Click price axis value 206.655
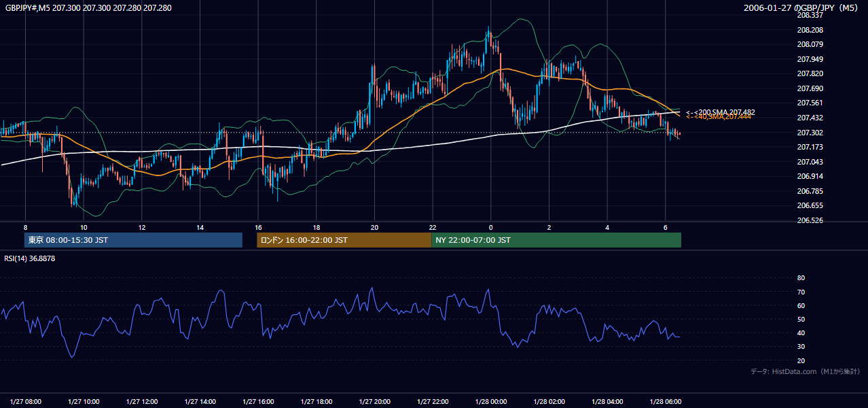Viewport: 868px width, 408px height. coord(810,205)
